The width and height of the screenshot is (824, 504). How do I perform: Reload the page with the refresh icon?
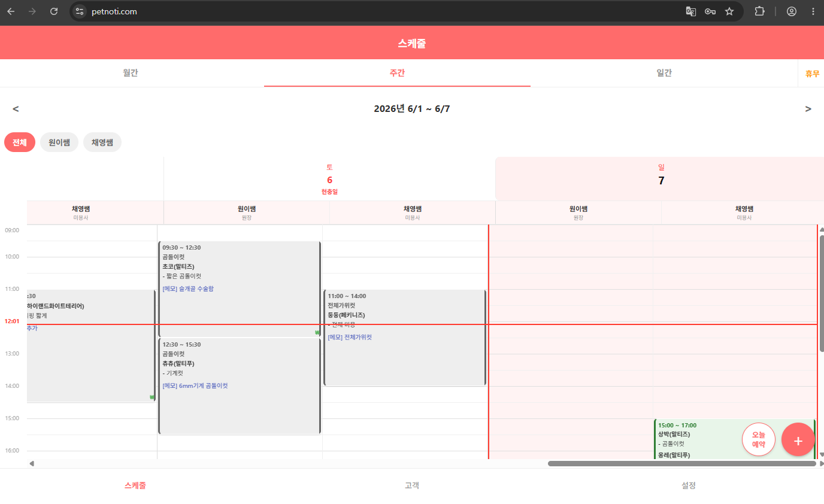pyautogui.click(x=54, y=11)
